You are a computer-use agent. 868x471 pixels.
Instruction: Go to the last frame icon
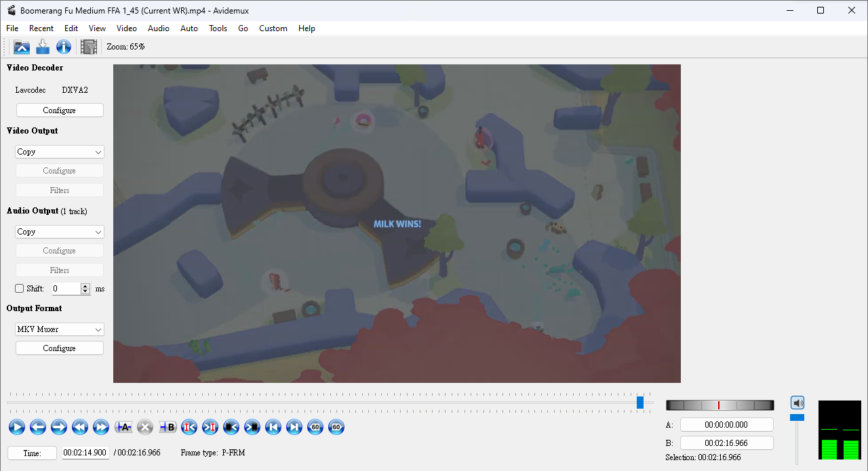pyautogui.click(x=294, y=427)
